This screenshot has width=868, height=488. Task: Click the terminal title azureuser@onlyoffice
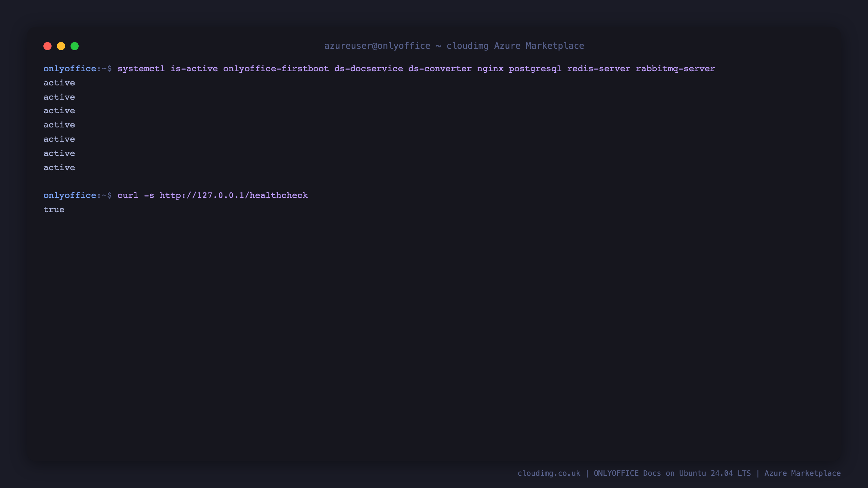[377, 46]
